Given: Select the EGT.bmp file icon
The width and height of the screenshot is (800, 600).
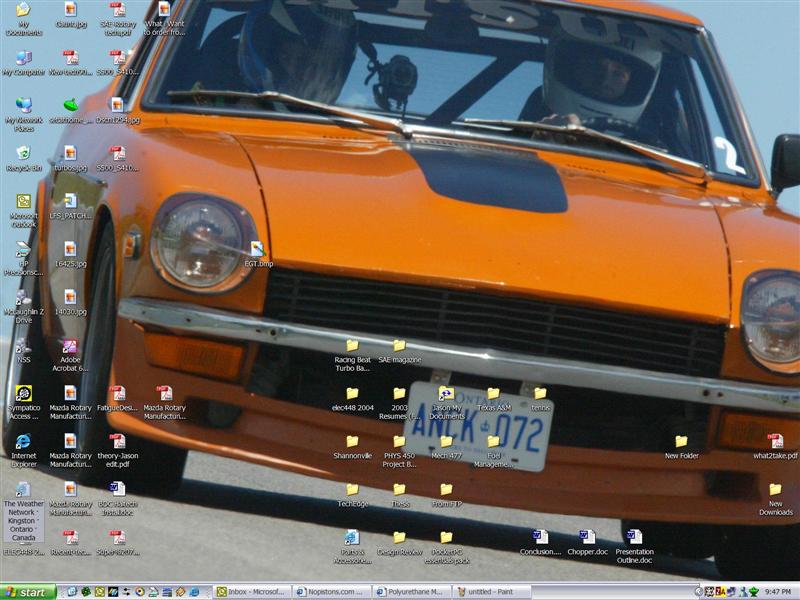Looking at the screenshot, I should [x=257, y=249].
